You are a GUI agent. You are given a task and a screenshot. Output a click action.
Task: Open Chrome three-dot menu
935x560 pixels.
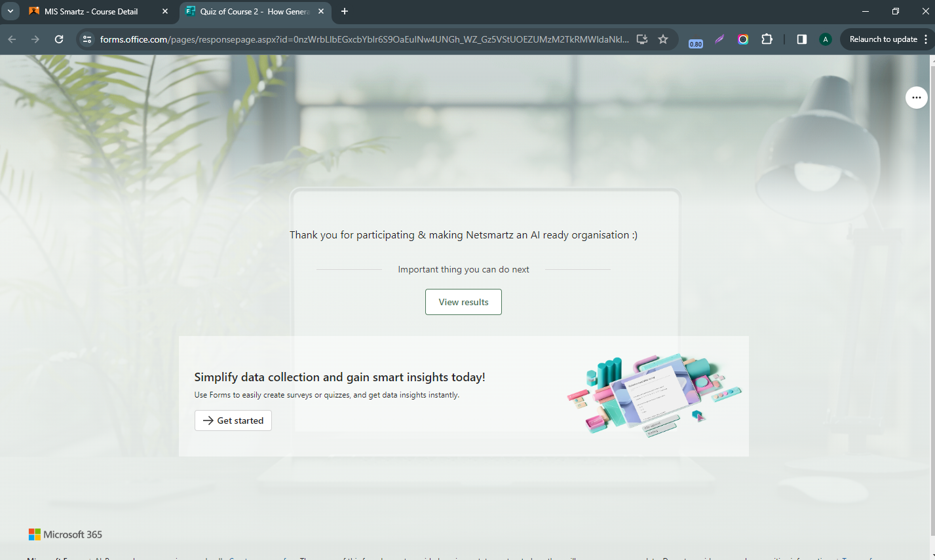pyautogui.click(x=926, y=39)
